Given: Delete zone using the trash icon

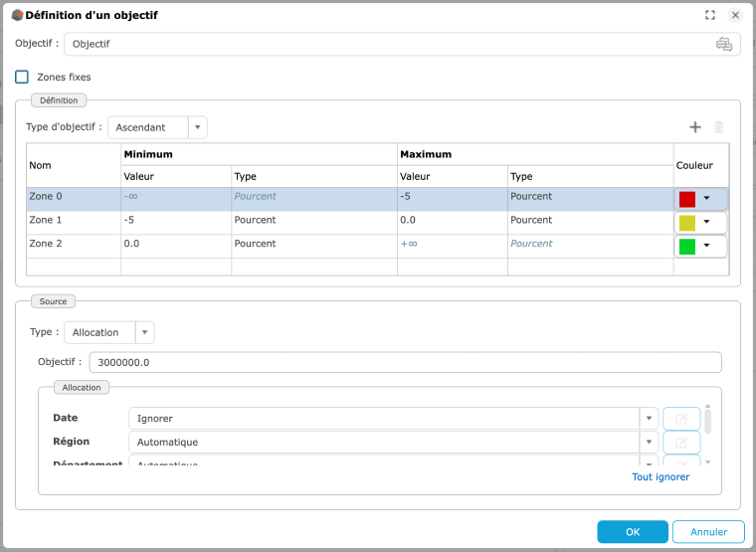Looking at the screenshot, I should coord(718,127).
